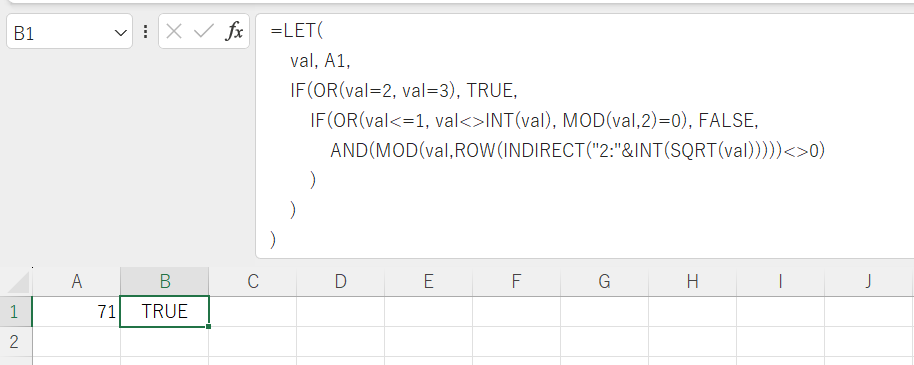Viewport: 914px width, 365px height.
Task: Select column H header
Action: (x=692, y=282)
